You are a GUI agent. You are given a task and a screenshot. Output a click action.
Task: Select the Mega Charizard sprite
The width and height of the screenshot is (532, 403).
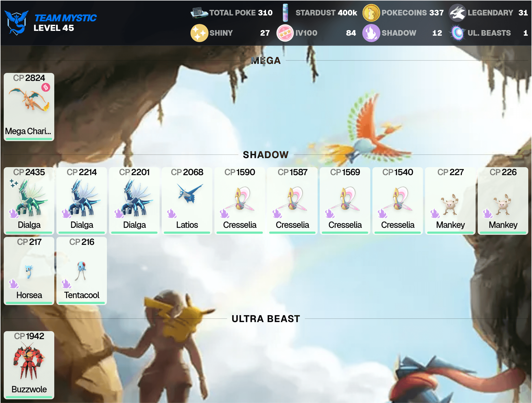click(29, 100)
